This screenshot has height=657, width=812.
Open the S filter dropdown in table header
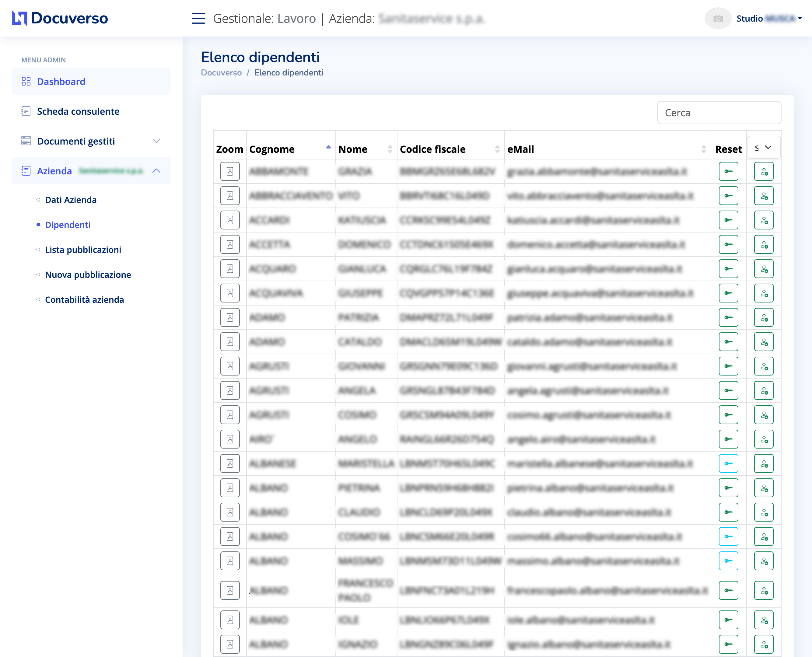[x=763, y=148]
